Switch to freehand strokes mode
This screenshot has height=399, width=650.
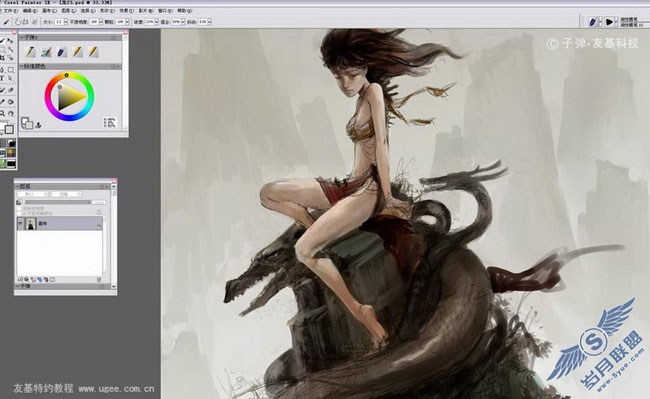[18, 22]
